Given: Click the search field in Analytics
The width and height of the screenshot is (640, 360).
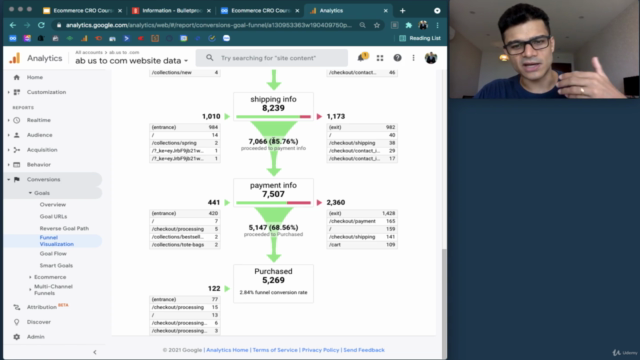Looking at the screenshot, I should coord(272,58).
